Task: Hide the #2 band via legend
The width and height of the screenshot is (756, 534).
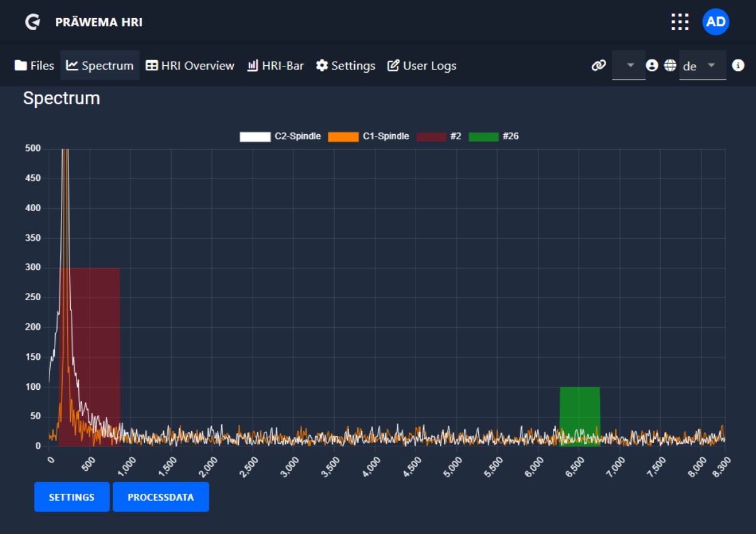Action: point(439,137)
